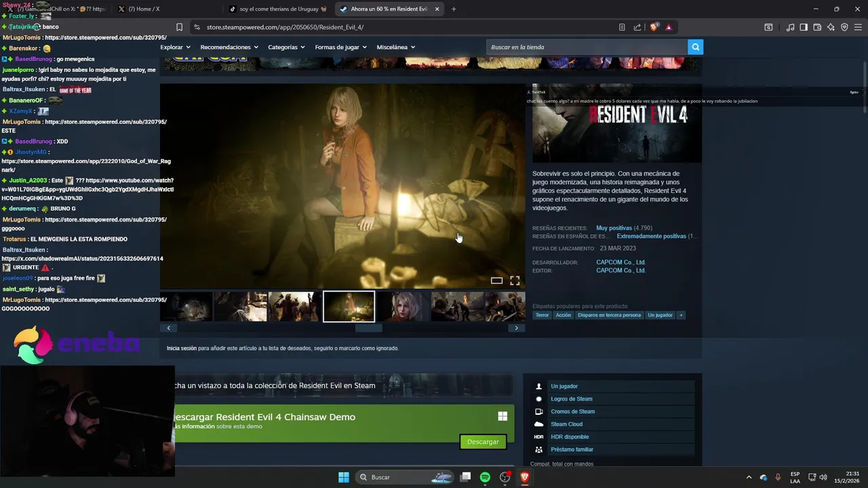Image resolution: width=868 pixels, height=488 pixels.
Task: Open the Brave VPN shield icon
Action: (844, 27)
